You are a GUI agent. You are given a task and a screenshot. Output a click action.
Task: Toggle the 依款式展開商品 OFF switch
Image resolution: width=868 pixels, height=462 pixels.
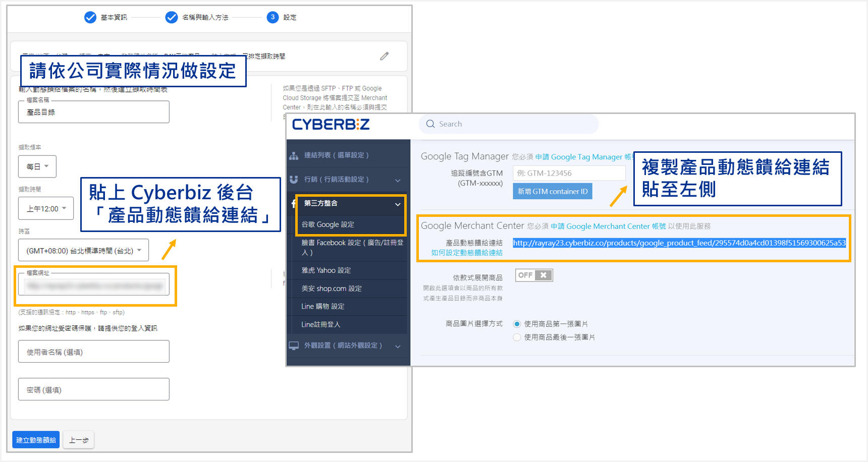tap(534, 275)
